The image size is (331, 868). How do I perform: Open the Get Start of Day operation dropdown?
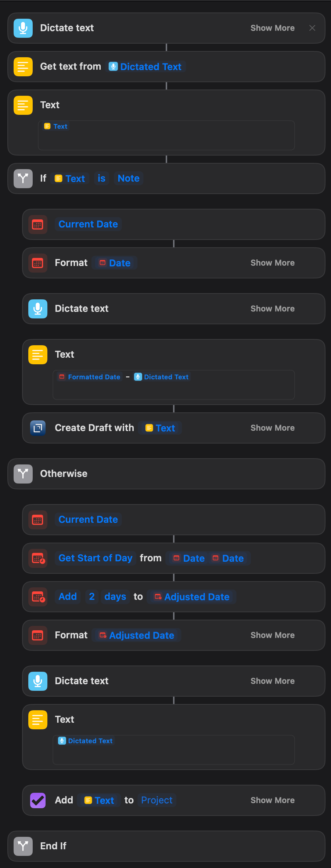point(95,558)
